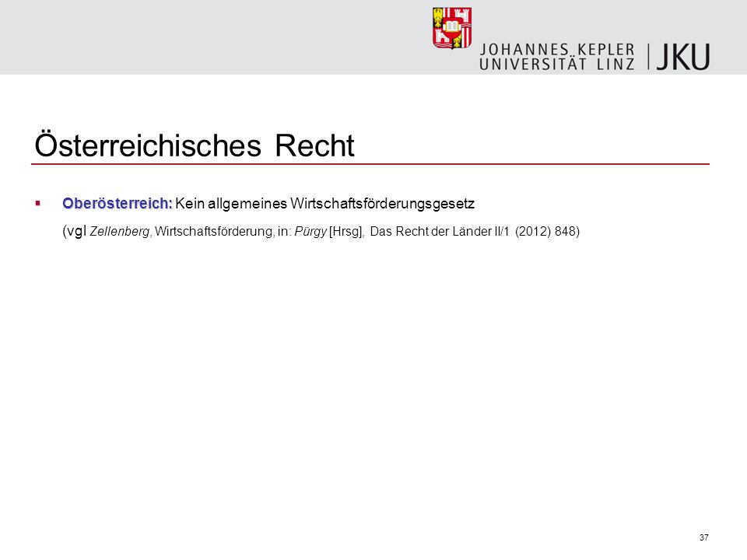747x560 pixels.
Task: Click the italic editor name 'Pürgy'
Action: [x=310, y=232]
